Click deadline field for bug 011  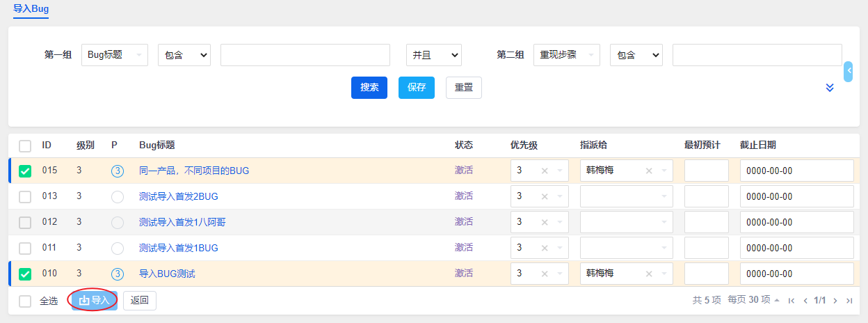tap(796, 248)
